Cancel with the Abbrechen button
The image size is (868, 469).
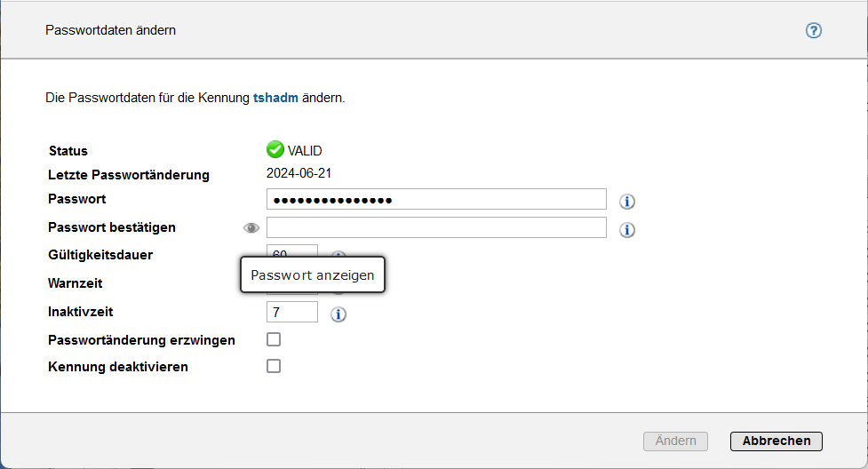(x=776, y=441)
